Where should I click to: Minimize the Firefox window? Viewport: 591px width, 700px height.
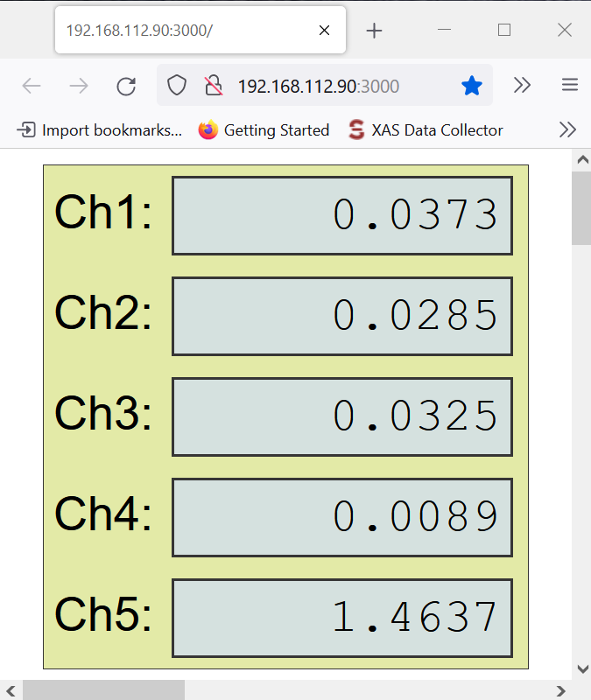[x=444, y=30]
